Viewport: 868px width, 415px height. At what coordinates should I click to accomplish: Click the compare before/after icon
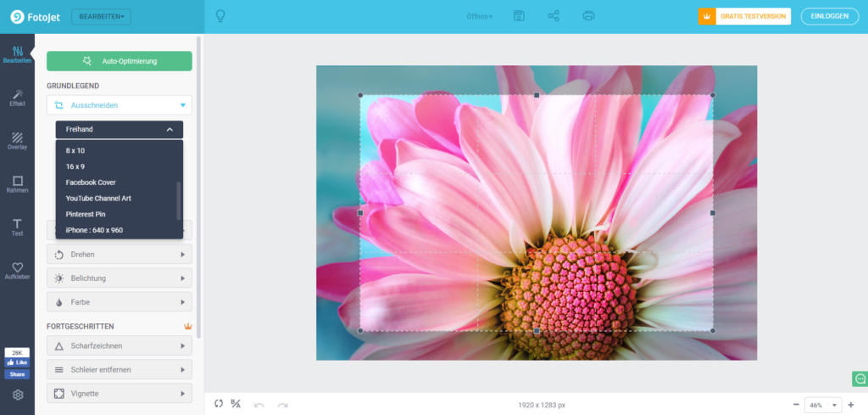point(236,403)
